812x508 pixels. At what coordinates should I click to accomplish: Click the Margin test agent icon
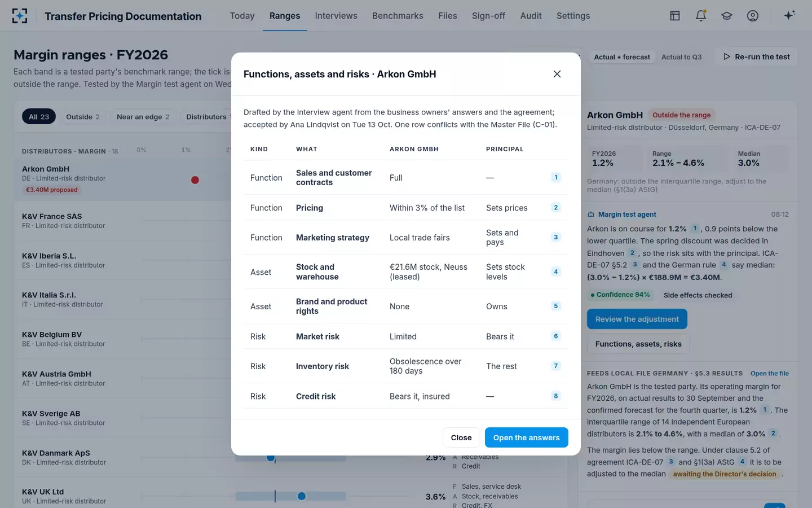pyautogui.click(x=591, y=214)
